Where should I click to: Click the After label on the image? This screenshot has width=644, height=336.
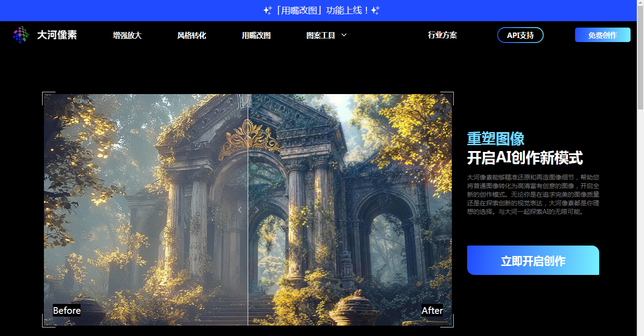click(x=432, y=311)
